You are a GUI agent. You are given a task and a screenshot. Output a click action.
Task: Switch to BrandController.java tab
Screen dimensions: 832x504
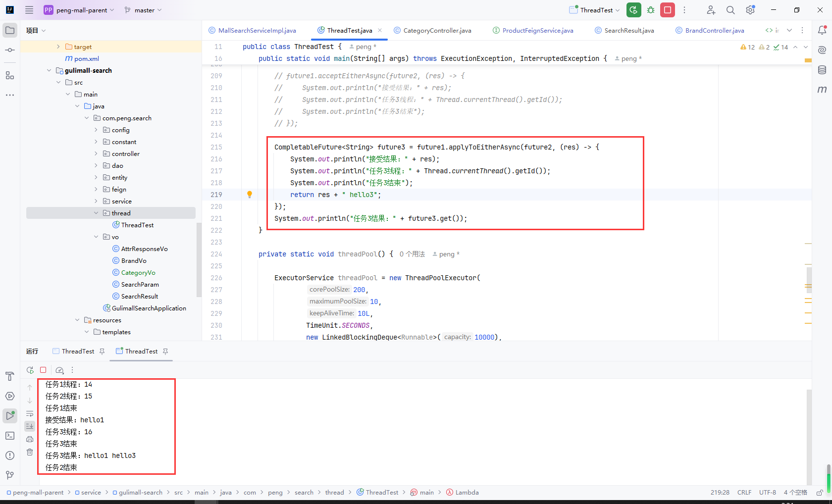click(710, 30)
